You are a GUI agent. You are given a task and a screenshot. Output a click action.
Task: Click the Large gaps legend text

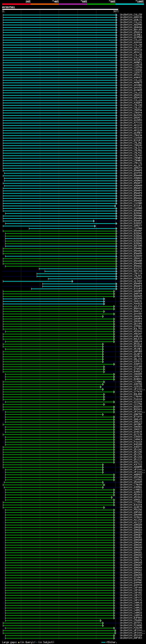click(x=28, y=642)
